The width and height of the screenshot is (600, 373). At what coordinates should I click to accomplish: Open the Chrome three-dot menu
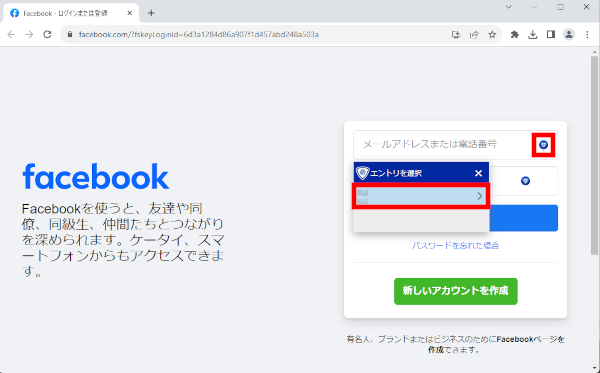(x=587, y=34)
